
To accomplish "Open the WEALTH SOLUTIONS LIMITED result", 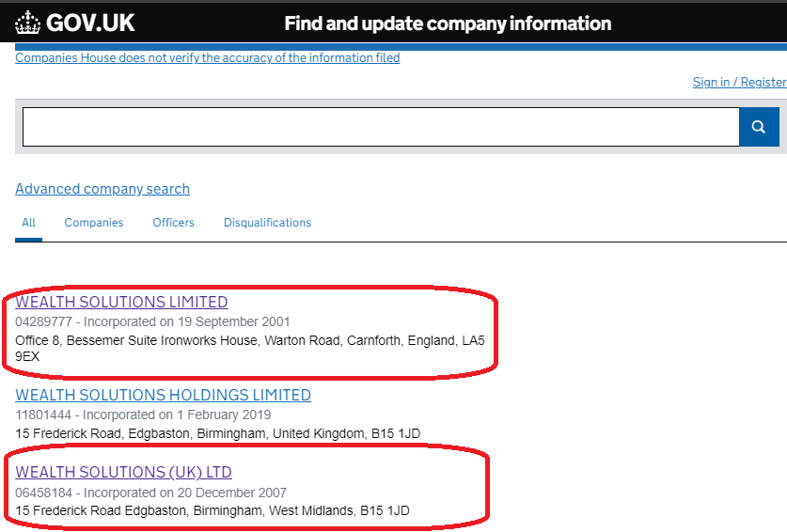I will (121, 303).
